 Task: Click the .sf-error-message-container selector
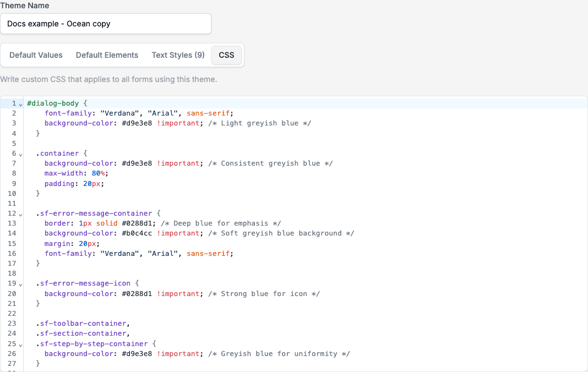tap(94, 214)
